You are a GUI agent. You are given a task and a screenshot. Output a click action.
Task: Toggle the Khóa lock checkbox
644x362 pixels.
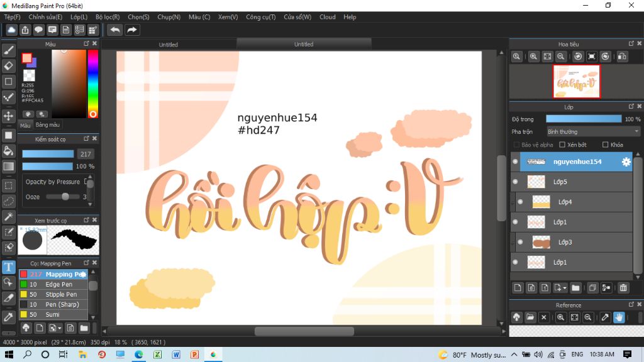pos(605,145)
